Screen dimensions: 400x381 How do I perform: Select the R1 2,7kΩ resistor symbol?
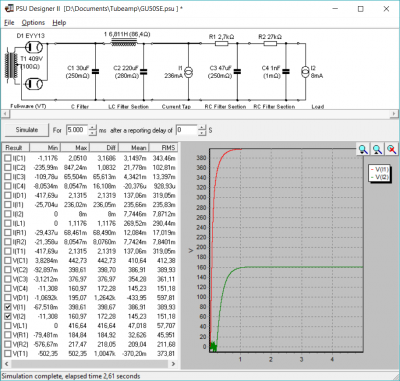click(221, 43)
